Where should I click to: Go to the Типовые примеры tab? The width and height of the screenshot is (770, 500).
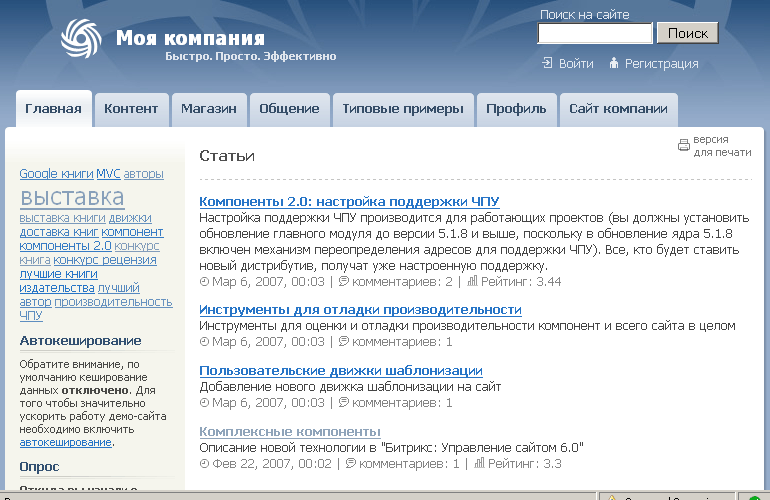[x=402, y=109]
